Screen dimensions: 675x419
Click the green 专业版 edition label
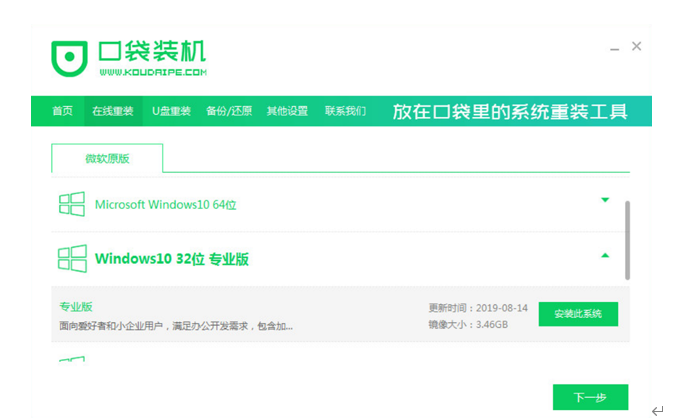(76, 307)
